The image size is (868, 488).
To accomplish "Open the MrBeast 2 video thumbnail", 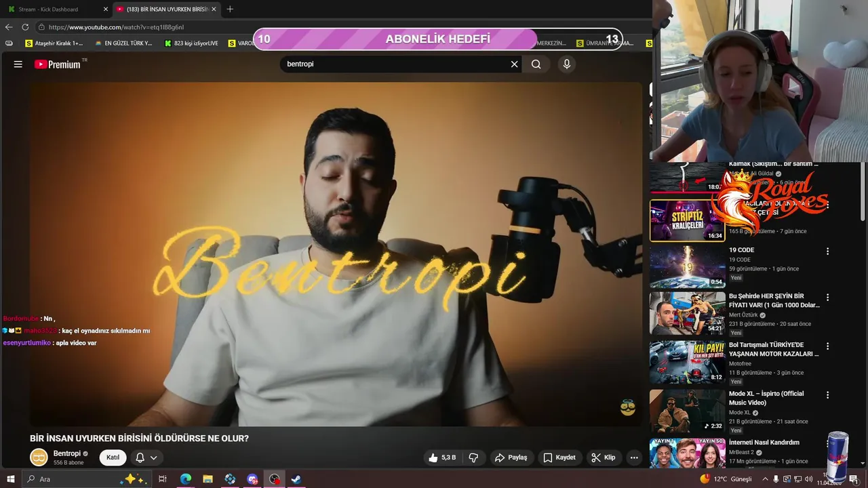I will [x=688, y=453].
